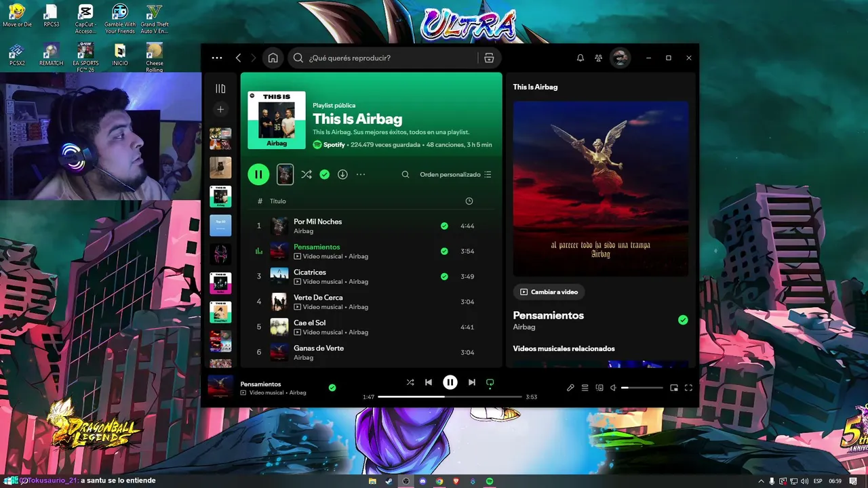Toggle saved check for Pensamientos in the list

pyautogui.click(x=444, y=251)
